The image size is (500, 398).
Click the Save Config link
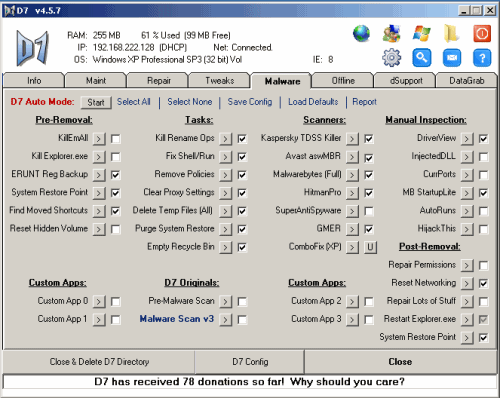[250, 102]
